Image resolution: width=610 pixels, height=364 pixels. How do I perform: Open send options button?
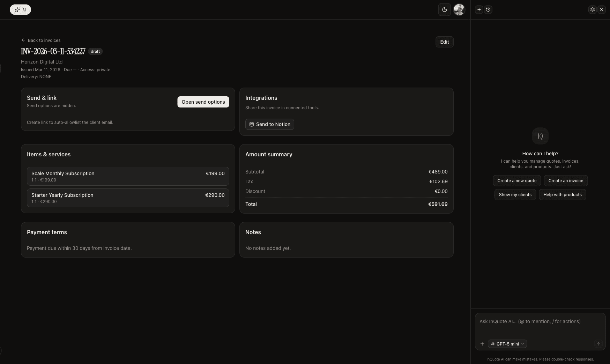(203, 102)
